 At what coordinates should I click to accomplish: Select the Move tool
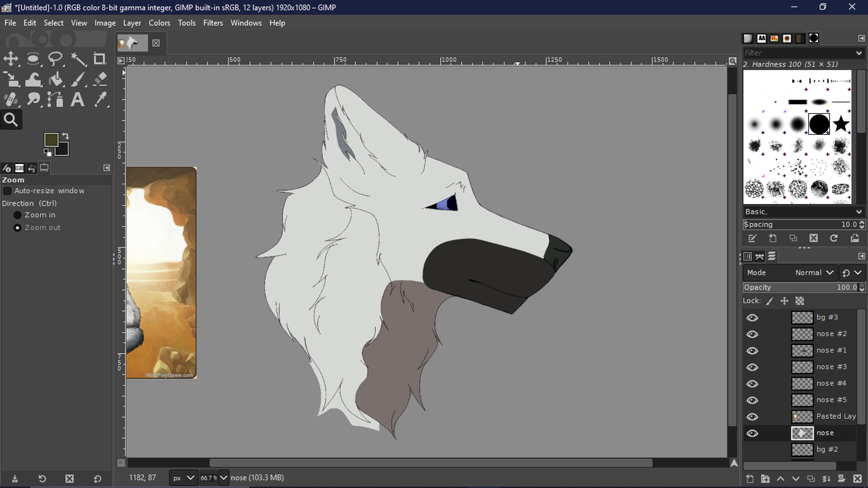coord(12,59)
